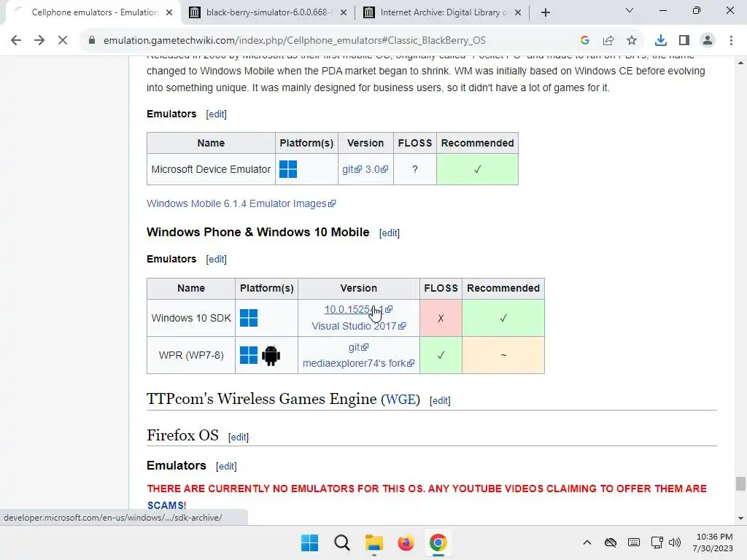Switch to Cellphone emulators tab
Screen dimensions: 747x560
tap(93, 12)
